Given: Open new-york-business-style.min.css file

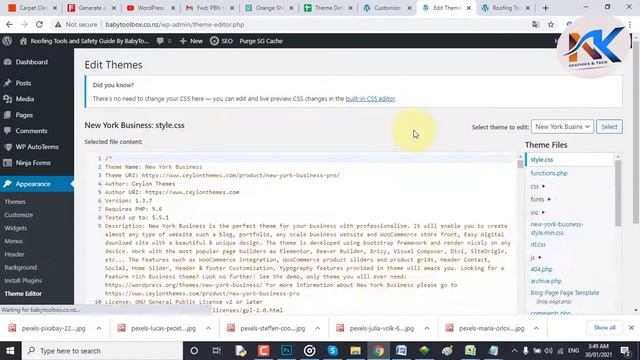Looking at the screenshot, I should coord(557,228).
